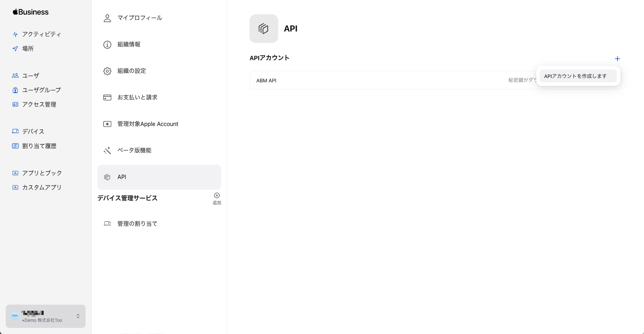Click the アプリとブック app icon
The width and height of the screenshot is (644, 334).
point(15,173)
